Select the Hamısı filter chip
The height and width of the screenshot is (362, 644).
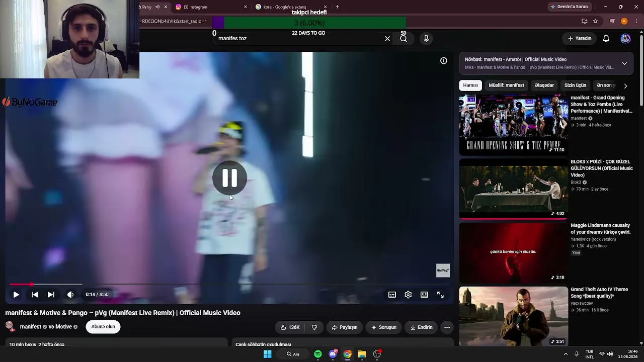[470, 85]
